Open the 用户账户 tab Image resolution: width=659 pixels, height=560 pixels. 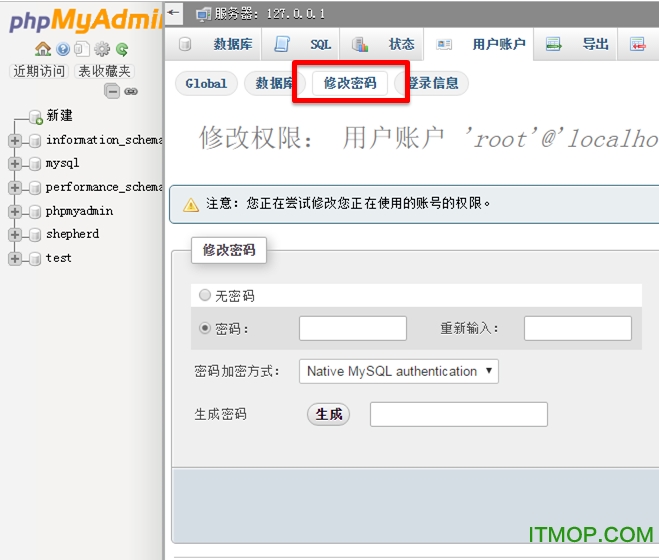coord(479,44)
